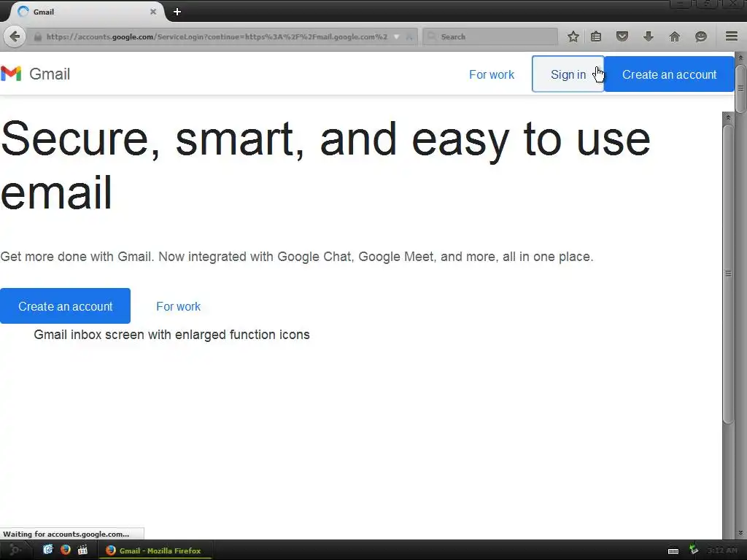Go to the Home page icon

[x=674, y=36]
